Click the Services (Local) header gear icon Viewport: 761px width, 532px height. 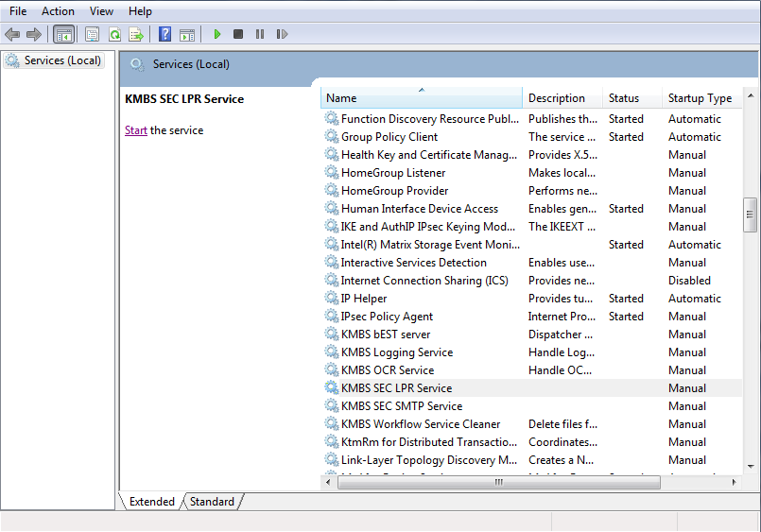(137, 64)
